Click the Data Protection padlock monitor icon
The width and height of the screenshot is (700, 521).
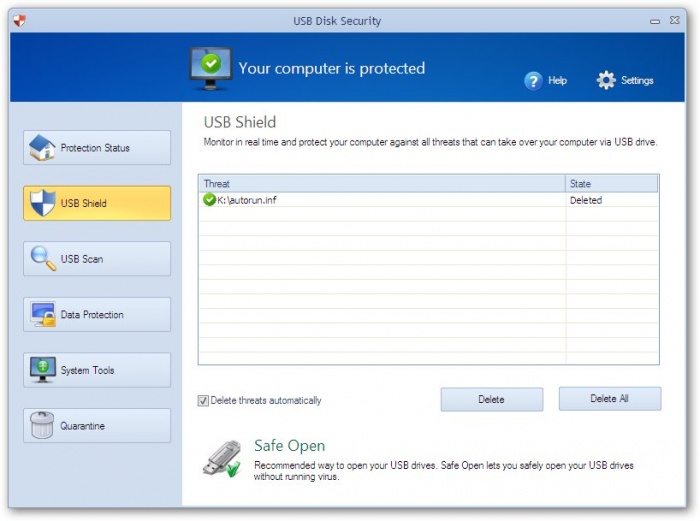(43, 314)
